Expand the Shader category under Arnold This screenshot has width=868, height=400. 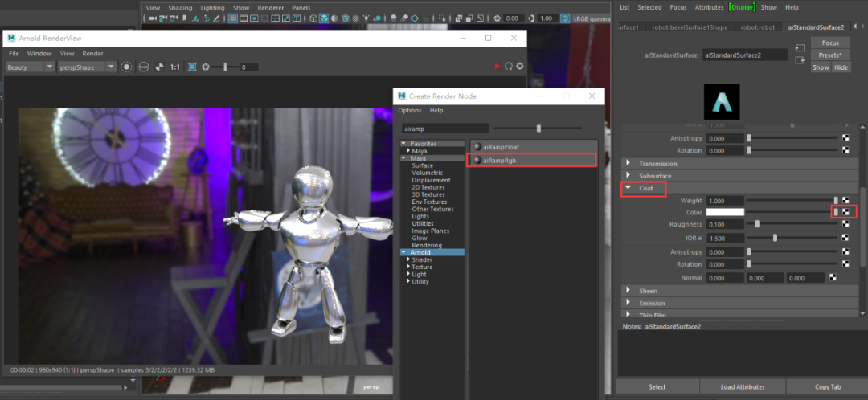(408, 259)
